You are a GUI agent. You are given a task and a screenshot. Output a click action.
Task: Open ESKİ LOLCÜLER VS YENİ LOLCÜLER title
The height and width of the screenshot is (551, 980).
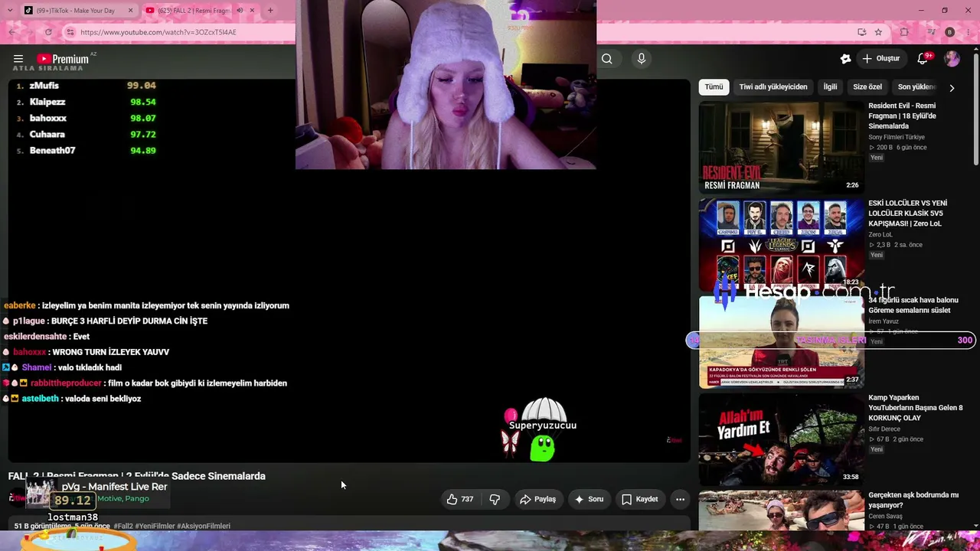[x=908, y=214]
